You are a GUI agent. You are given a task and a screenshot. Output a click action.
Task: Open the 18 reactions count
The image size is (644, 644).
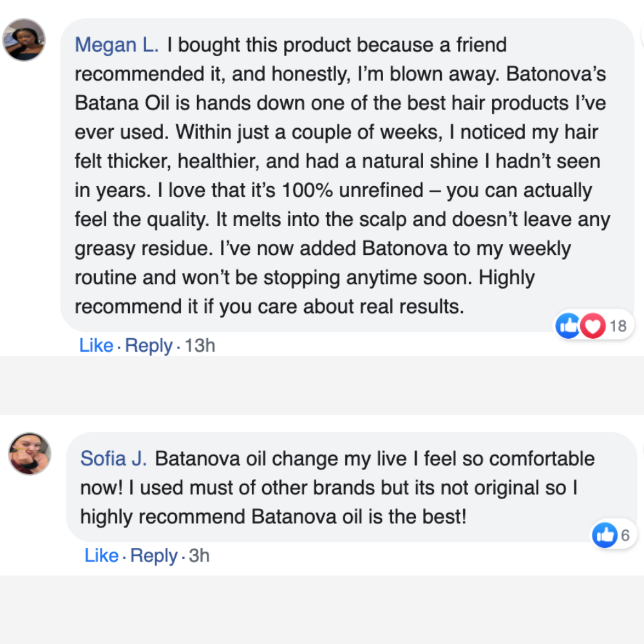pos(618,326)
